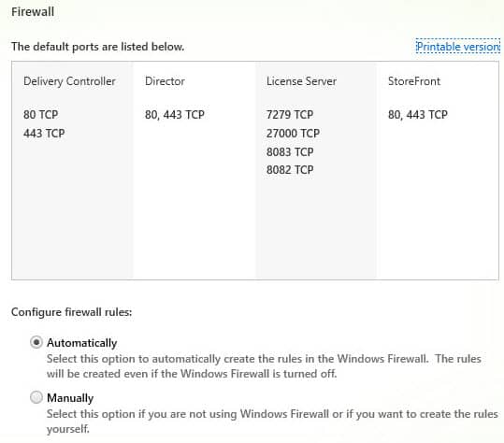Click the 8082 TCP port entry
Image resolution: width=504 pixels, height=443 pixels.
click(290, 169)
